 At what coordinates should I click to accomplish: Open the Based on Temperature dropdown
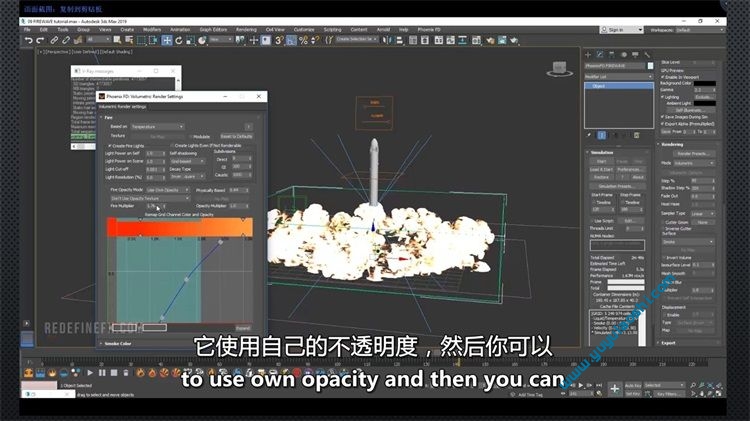157,127
